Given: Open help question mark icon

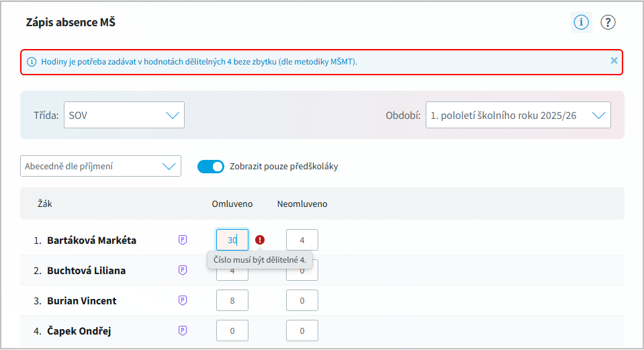Looking at the screenshot, I should pyautogui.click(x=608, y=22).
